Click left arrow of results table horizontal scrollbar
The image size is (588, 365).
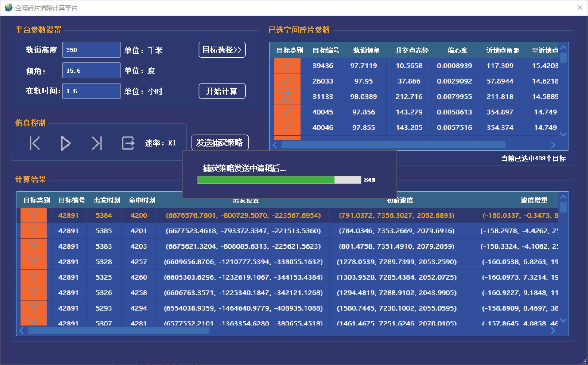[x=22, y=330]
